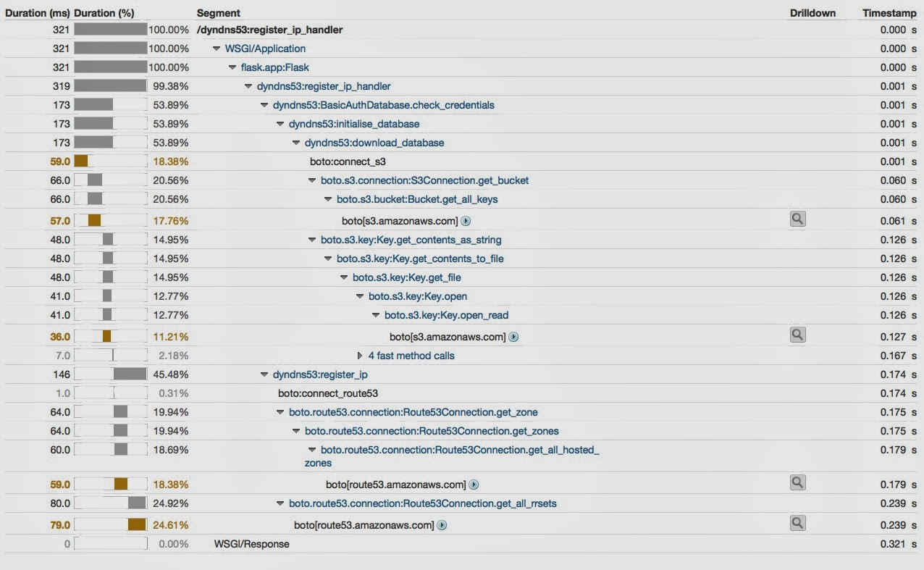This screenshot has height=570, width=924.
Task: Expand the 4 fast method calls row
Action: [361, 356]
